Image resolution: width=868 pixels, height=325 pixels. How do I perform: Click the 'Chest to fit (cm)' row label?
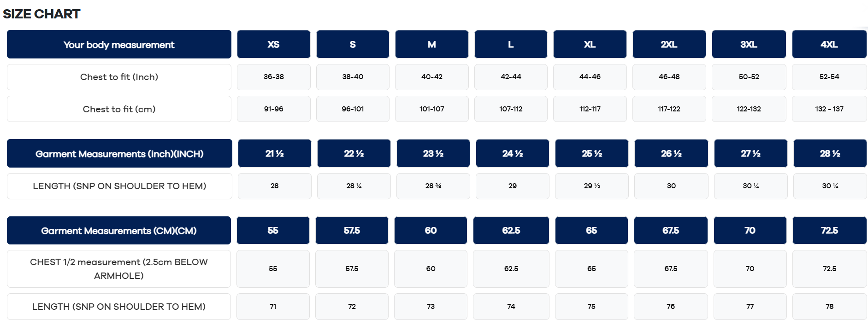(119, 109)
